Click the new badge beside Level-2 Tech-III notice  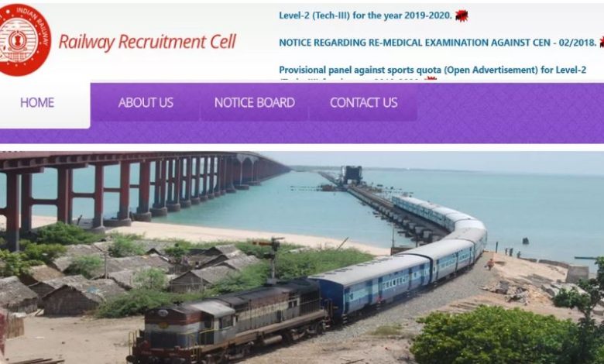coord(462,15)
